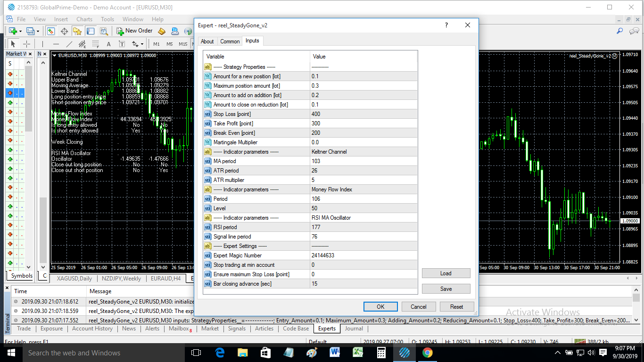Viewport: 644px width, 362px height.
Task: Click the cloud hosting server icon
Action: [x=175, y=31]
